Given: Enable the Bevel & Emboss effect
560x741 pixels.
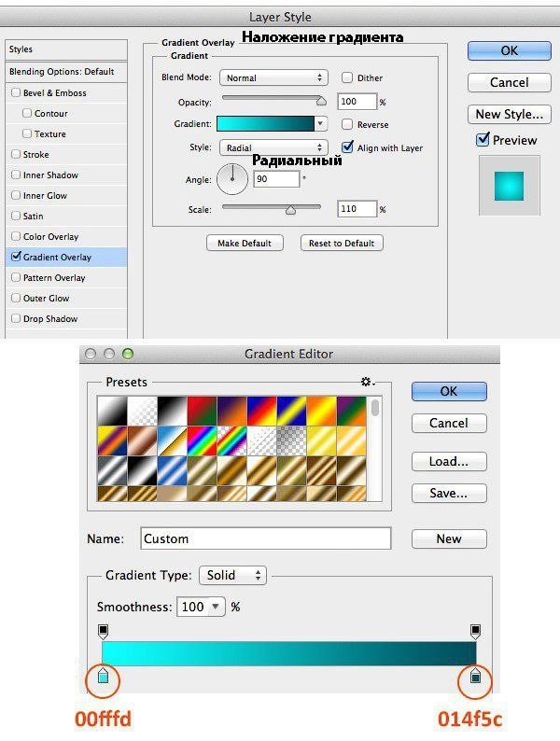Looking at the screenshot, I should (x=16, y=92).
